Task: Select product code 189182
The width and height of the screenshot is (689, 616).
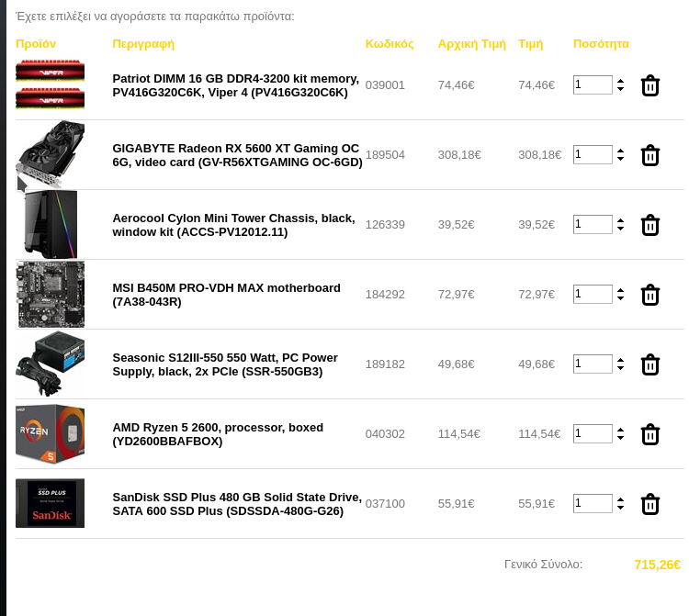Action: pyautogui.click(x=385, y=364)
